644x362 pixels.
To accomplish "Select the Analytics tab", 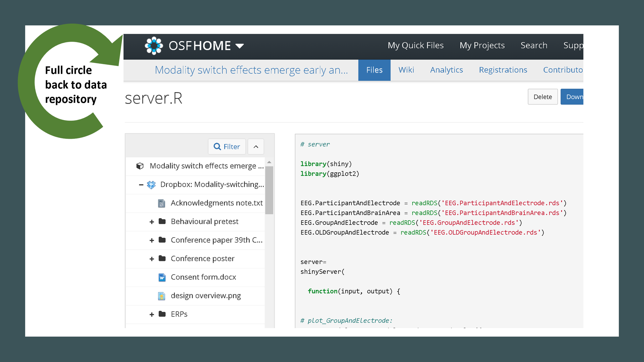I will click(447, 70).
